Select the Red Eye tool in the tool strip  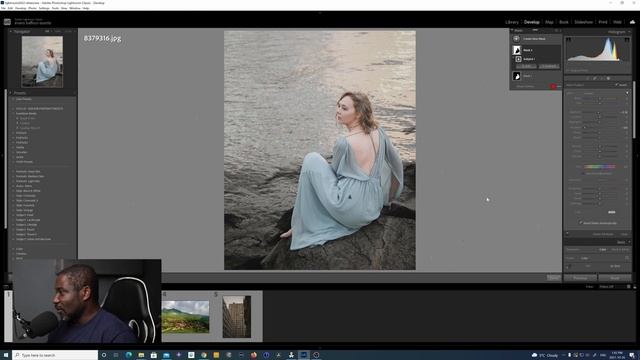pos(602,78)
